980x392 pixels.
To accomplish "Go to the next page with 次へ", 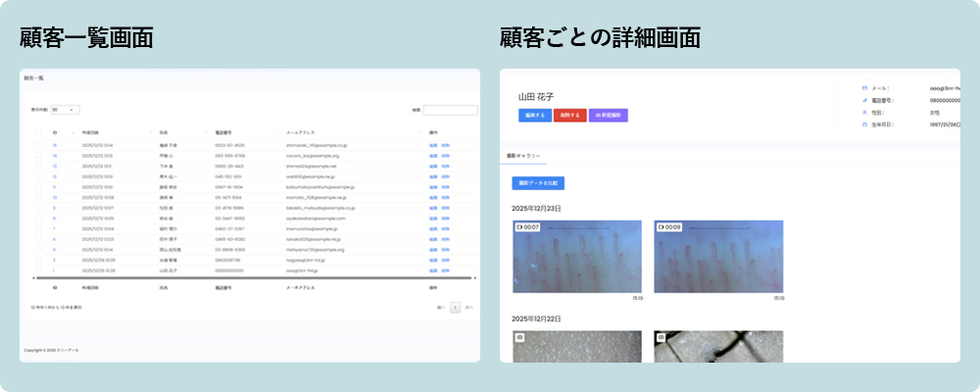I will [468, 308].
